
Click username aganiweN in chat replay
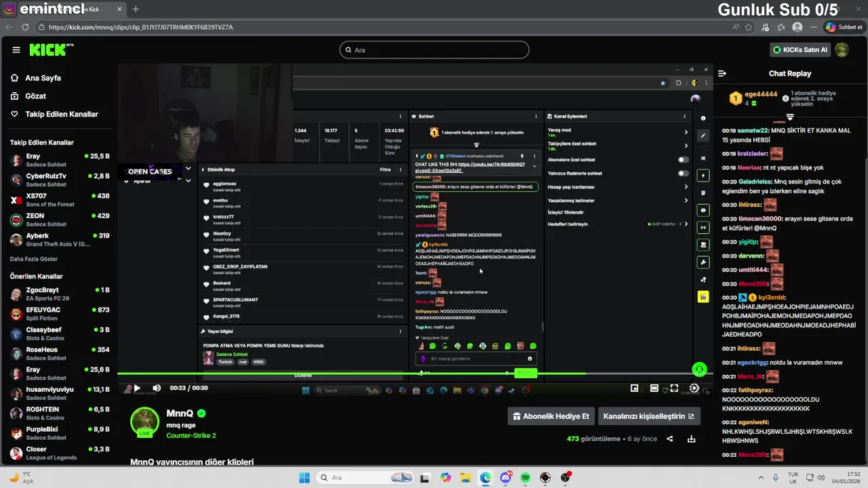(x=753, y=422)
